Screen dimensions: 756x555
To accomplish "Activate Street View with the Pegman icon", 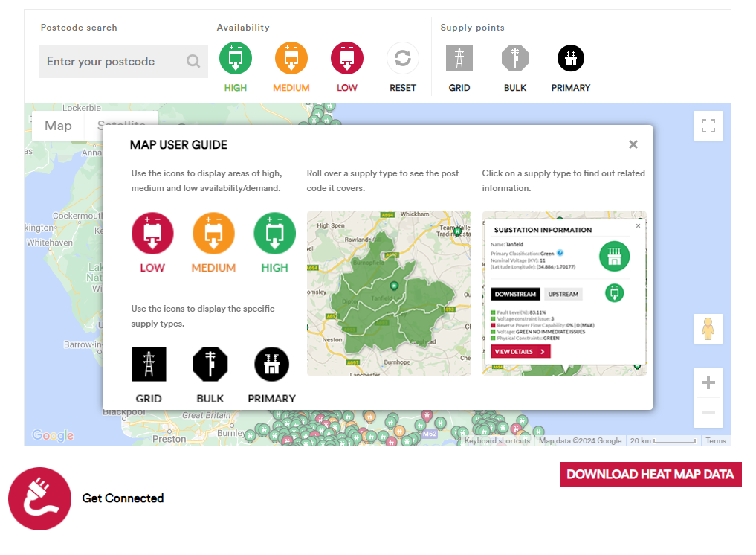I will point(707,328).
